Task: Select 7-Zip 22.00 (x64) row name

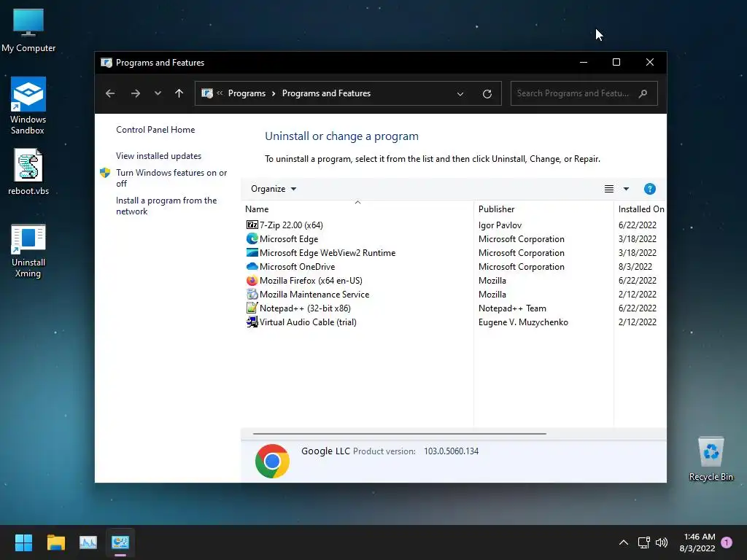Action: point(291,225)
